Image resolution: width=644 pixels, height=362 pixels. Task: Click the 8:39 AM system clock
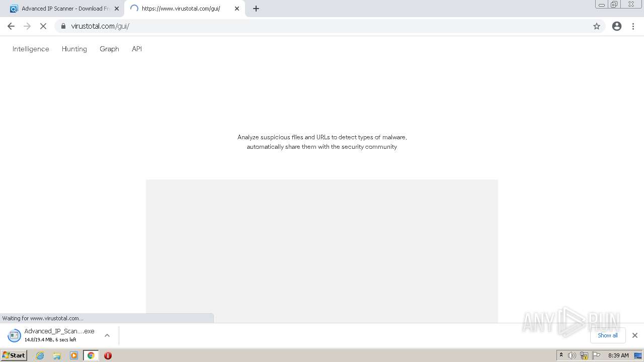(x=618, y=355)
